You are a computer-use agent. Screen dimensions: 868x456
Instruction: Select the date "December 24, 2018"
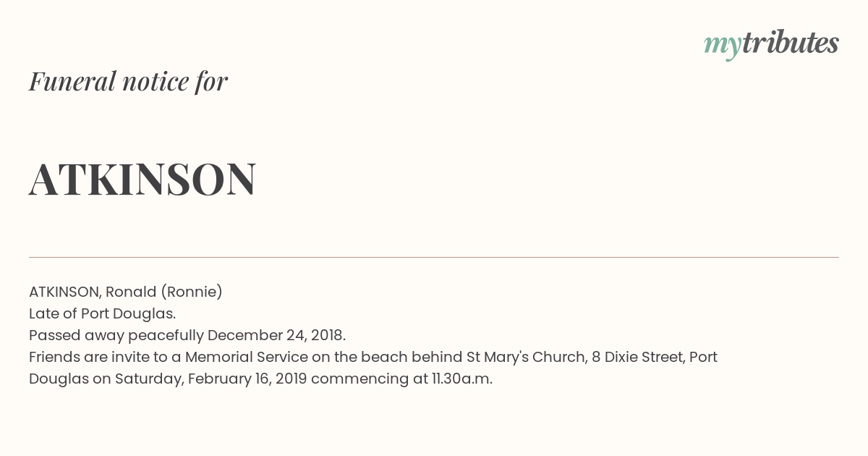pos(276,335)
